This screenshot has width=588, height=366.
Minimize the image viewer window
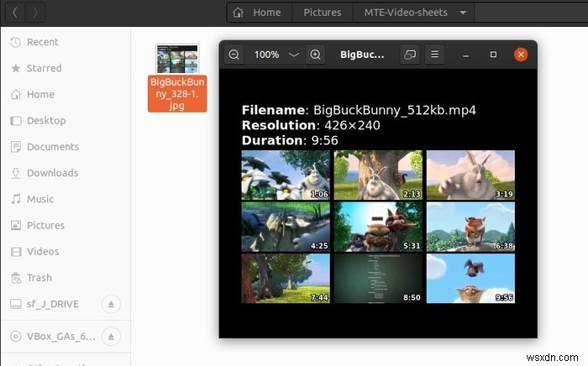click(x=465, y=55)
